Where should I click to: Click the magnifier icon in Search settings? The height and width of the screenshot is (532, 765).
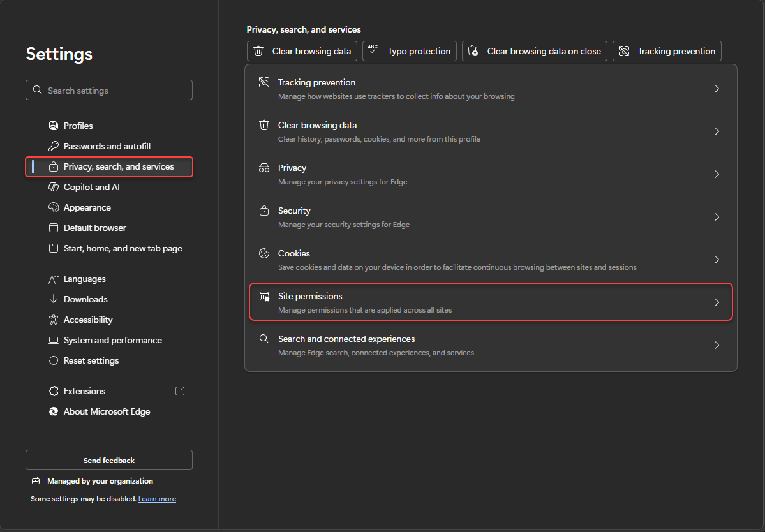(38, 90)
